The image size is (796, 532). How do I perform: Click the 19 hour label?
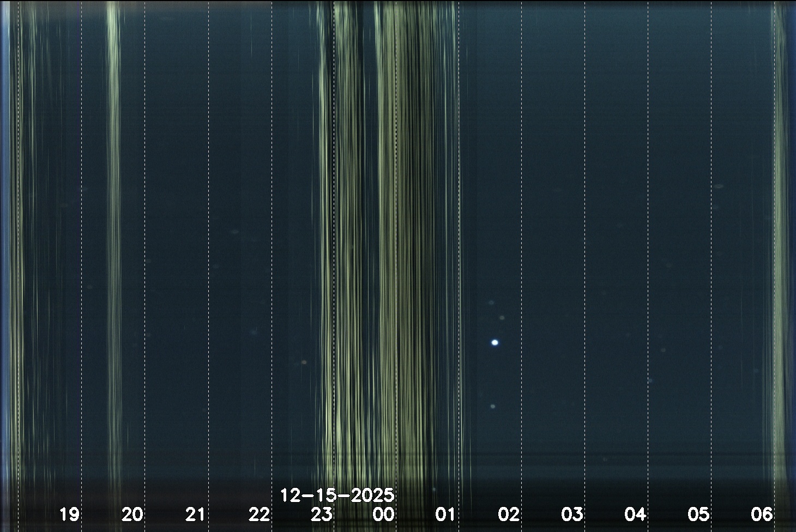(x=69, y=514)
